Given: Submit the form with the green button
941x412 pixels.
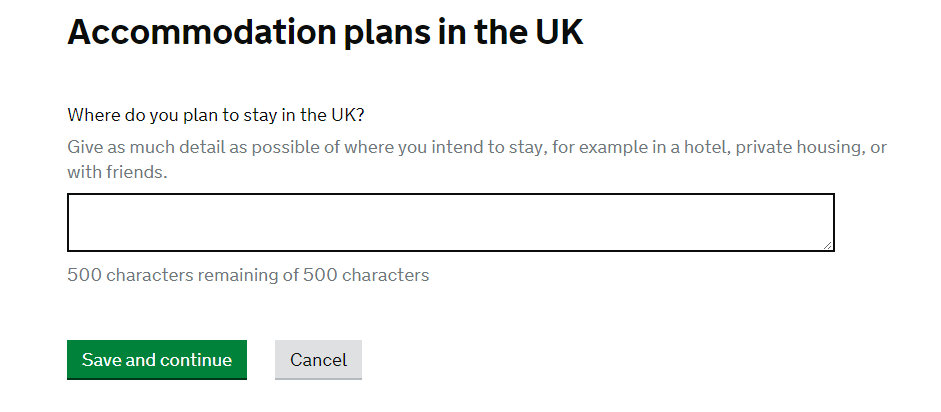Looking at the screenshot, I should 157,360.
